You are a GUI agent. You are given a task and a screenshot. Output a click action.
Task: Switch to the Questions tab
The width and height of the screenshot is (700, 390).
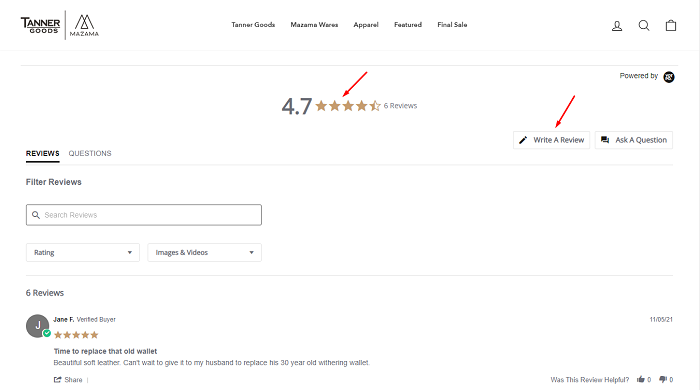pos(90,154)
